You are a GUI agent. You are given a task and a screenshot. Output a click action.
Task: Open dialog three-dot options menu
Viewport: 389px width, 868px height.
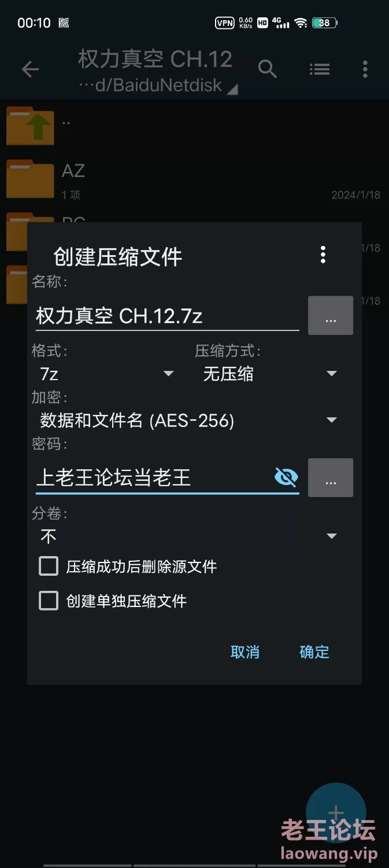(x=323, y=255)
